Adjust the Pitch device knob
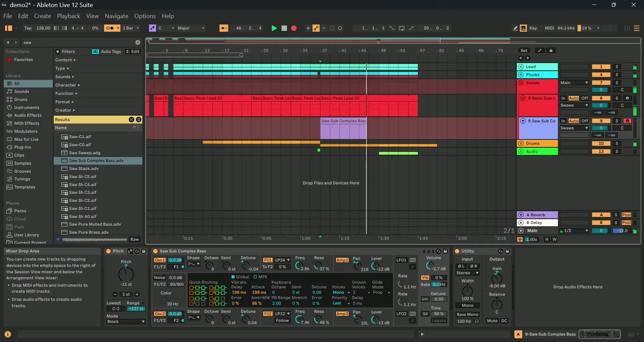Viewport: 644px width, 342px height. pos(126,274)
